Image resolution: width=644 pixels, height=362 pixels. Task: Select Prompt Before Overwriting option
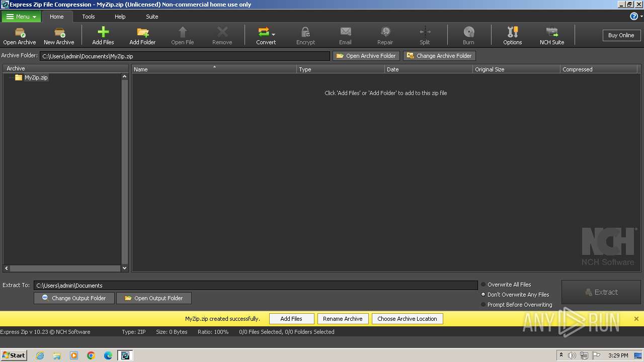coord(516,305)
